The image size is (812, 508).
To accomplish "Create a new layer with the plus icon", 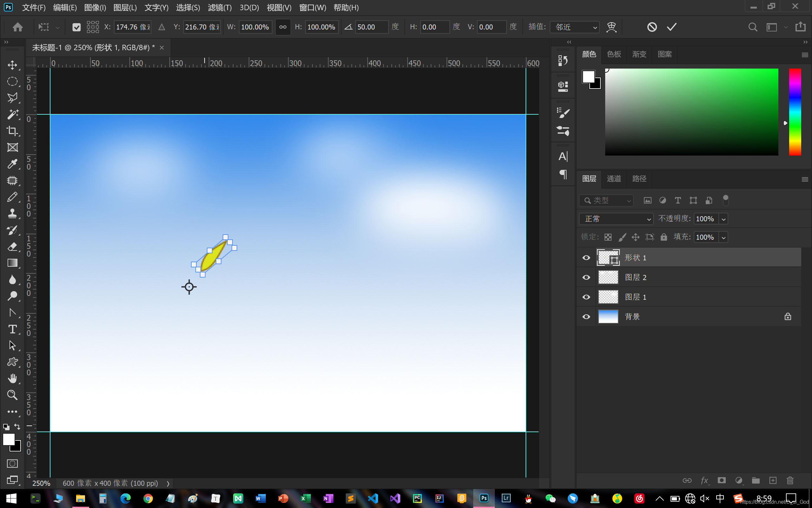I will 773,480.
